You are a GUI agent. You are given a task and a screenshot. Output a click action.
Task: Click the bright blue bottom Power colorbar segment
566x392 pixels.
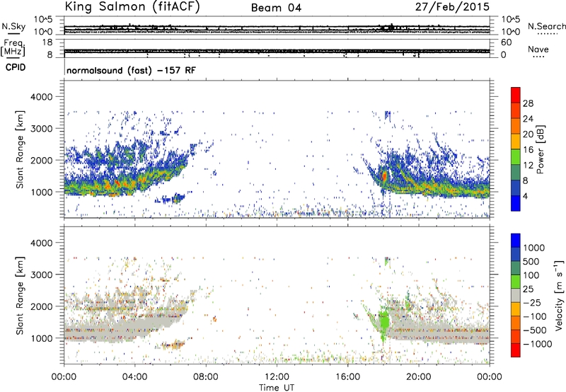(516, 203)
